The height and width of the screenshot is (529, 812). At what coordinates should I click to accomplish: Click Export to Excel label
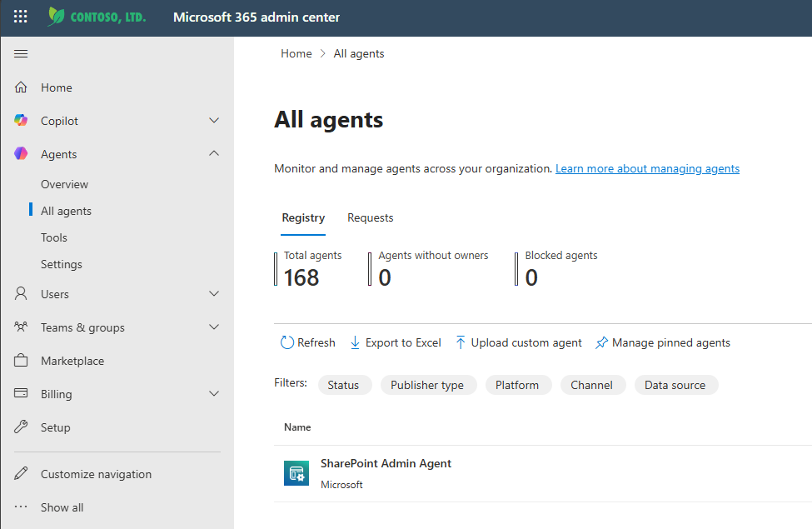[403, 342]
